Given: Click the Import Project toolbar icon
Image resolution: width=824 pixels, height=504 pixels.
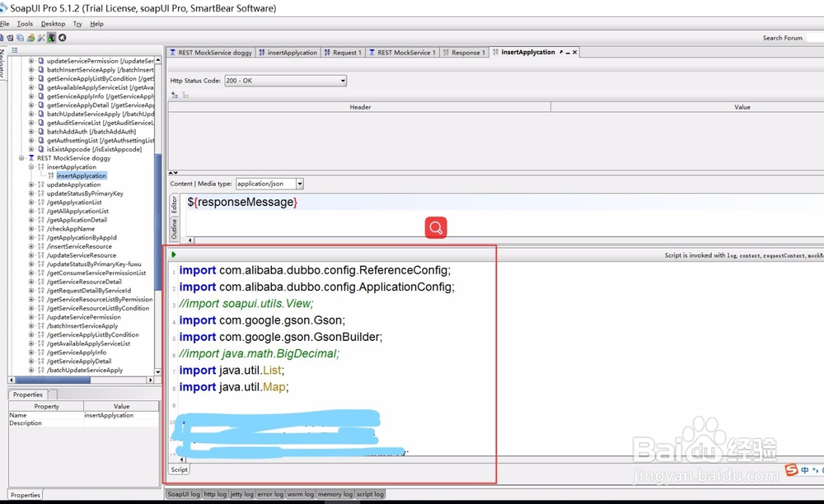Looking at the screenshot, I should [x=10, y=38].
